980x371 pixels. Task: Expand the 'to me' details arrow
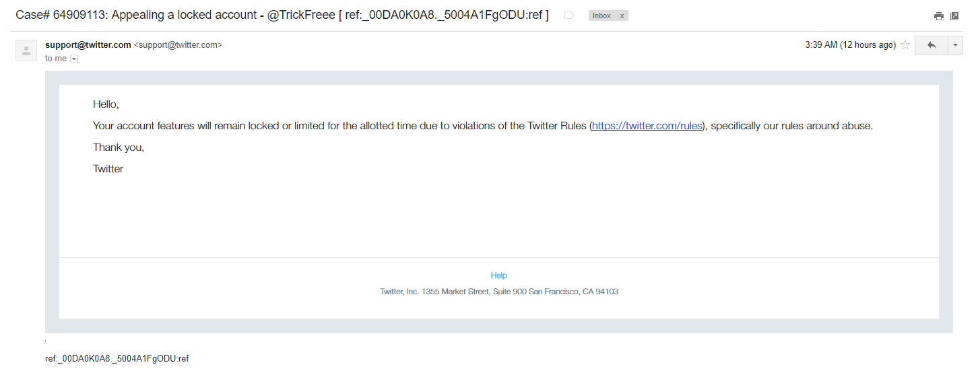click(74, 59)
